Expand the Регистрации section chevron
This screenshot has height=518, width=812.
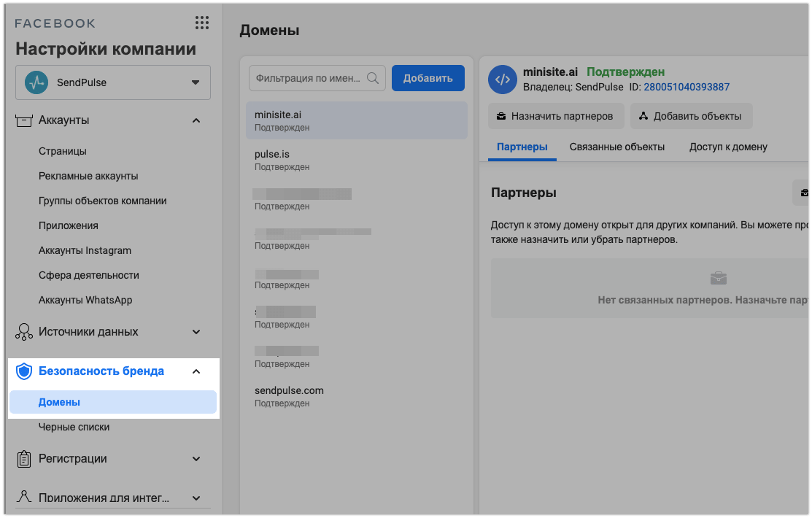coord(196,459)
